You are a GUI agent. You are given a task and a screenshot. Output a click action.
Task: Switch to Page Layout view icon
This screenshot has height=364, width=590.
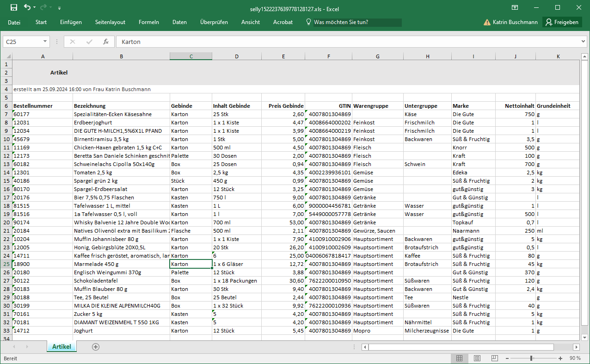pos(477,358)
